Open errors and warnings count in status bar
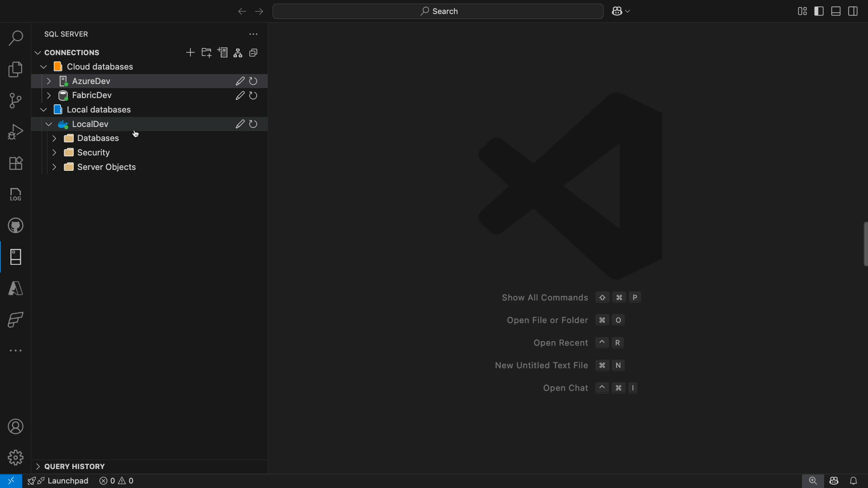The image size is (868, 488). click(117, 481)
